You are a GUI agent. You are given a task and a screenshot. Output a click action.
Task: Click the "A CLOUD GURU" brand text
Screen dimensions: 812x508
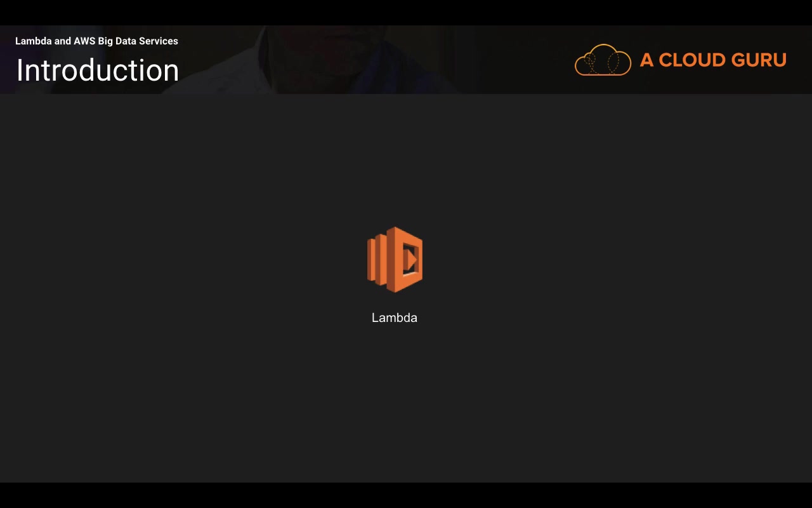(x=713, y=60)
